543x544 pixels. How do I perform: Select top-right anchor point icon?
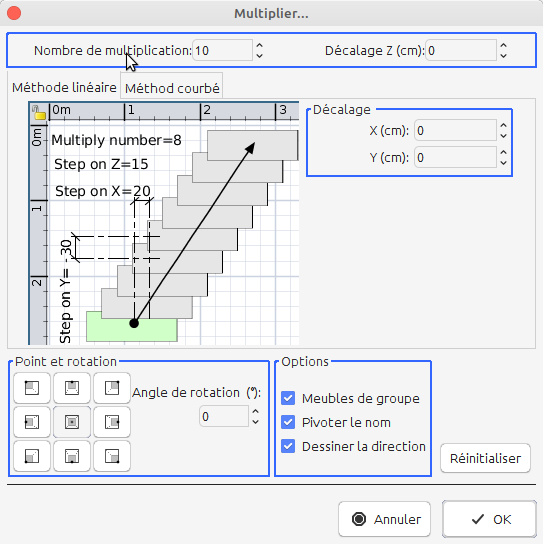click(112, 388)
